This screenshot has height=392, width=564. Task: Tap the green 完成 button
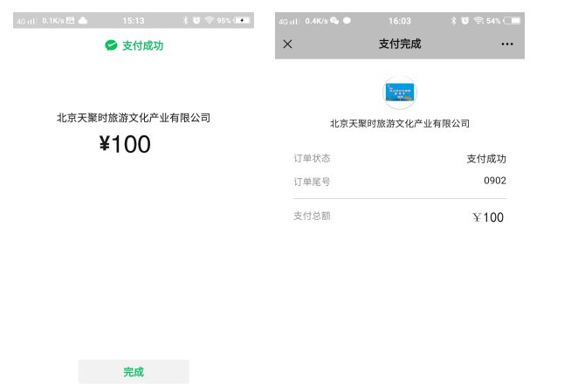pyautogui.click(x=134, y=372)
